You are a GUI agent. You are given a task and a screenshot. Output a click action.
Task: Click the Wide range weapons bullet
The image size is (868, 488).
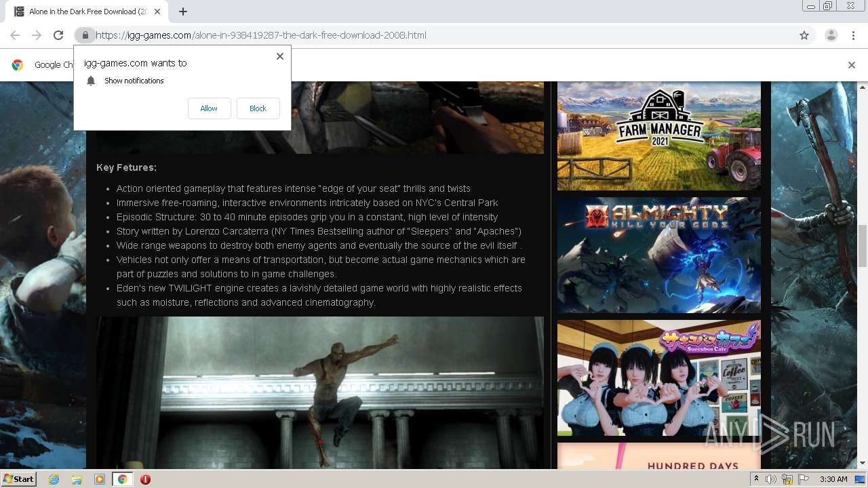319,245
